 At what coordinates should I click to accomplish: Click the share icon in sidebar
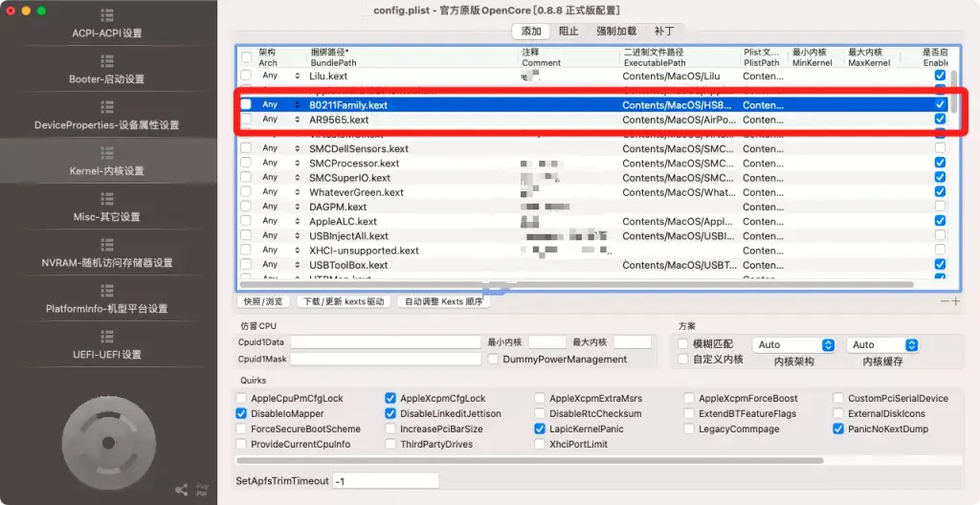coord(181,490)
